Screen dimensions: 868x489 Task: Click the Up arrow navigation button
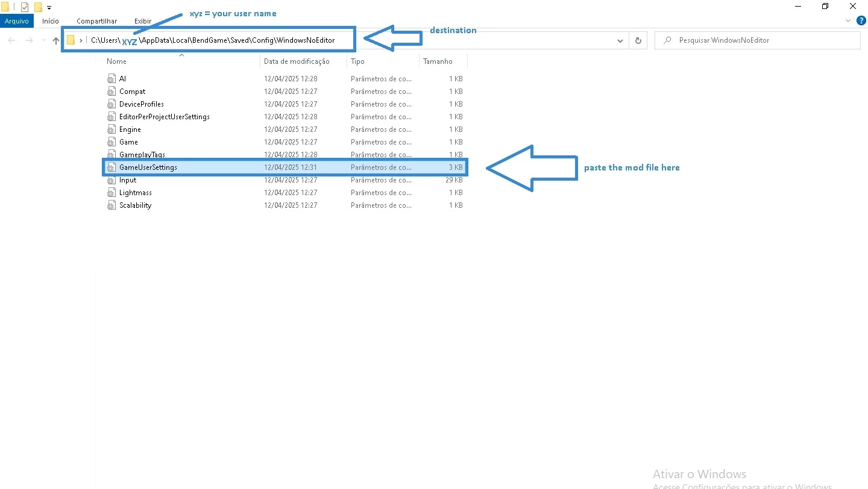56,41
